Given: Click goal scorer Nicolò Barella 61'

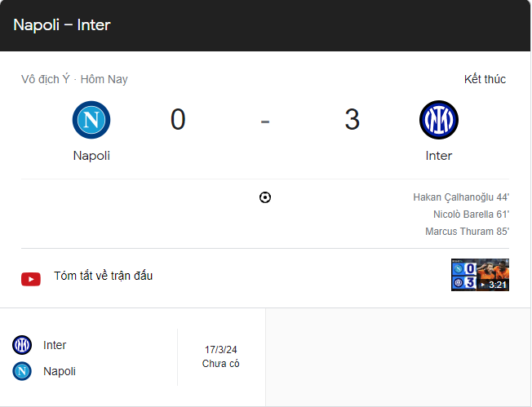Looking at the screenshot, I should (x=472, y=215).
